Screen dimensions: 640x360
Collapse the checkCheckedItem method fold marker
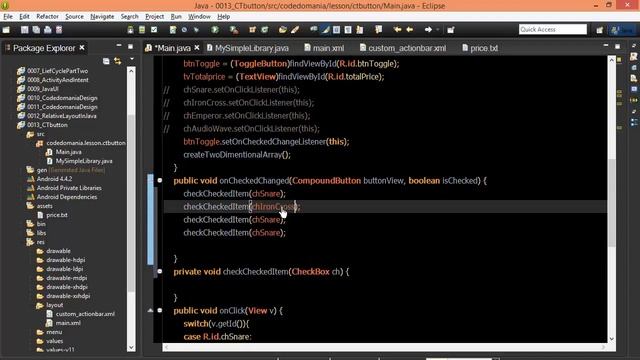coord(160,271)
